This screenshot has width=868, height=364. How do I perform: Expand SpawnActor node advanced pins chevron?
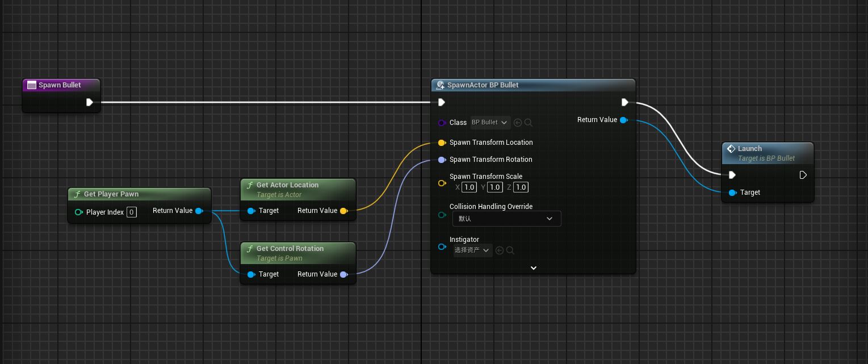point(533,267)
